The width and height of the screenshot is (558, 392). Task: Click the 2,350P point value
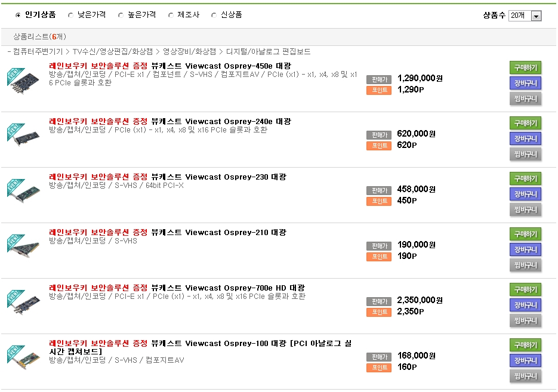(411, 311)
